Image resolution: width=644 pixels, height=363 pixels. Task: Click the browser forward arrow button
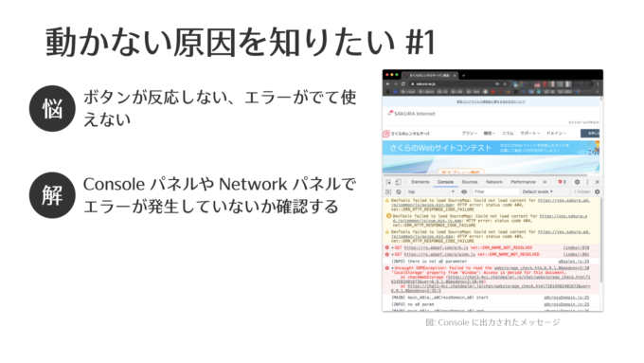pos(396,83)
